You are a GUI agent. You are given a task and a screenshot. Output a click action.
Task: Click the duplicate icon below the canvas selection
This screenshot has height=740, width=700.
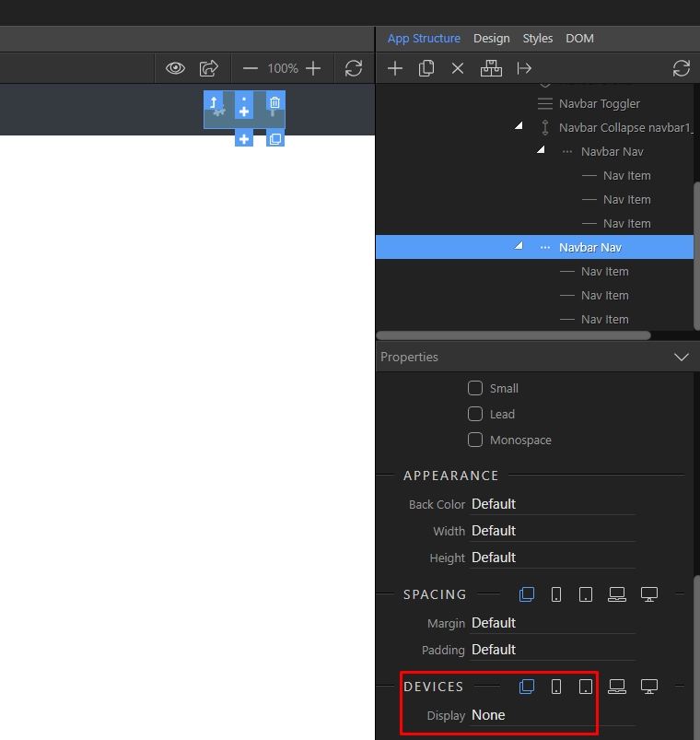pyautogui.click(x=275, y=139)
